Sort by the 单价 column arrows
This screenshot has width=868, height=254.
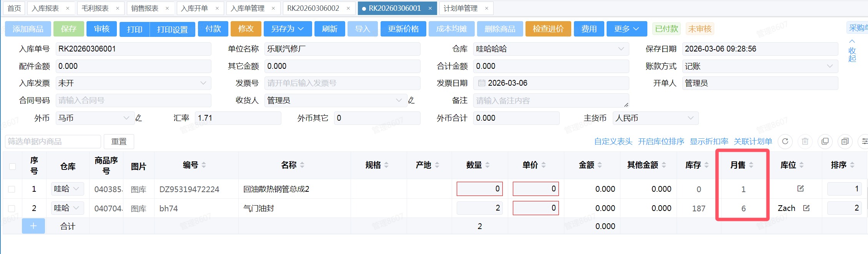pos(544,165)
